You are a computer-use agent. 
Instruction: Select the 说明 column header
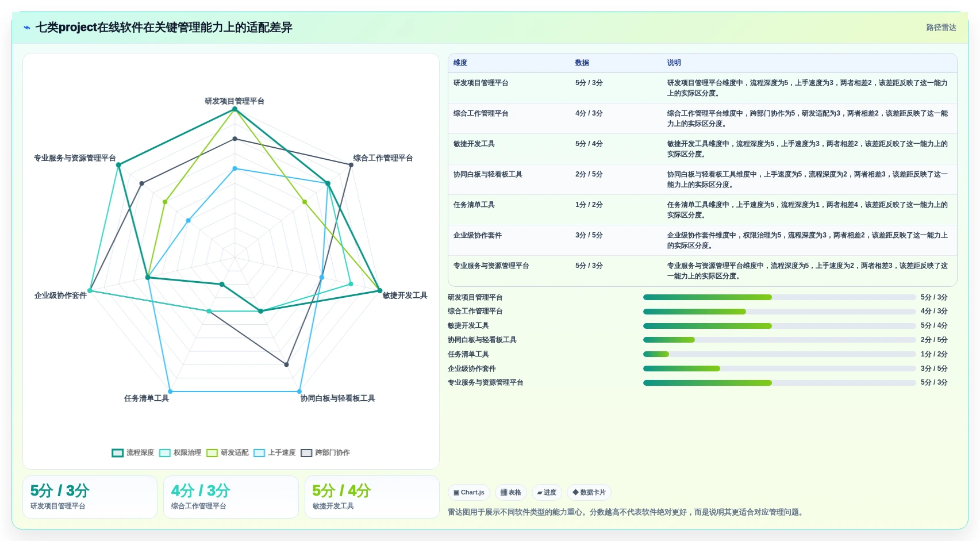(674, 63)
